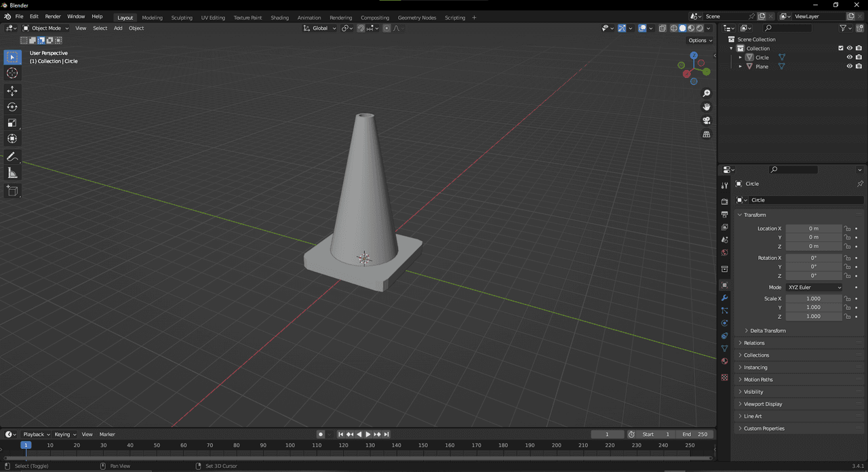Select the Scale tool
868x472 pixels.
pos(12,123)
